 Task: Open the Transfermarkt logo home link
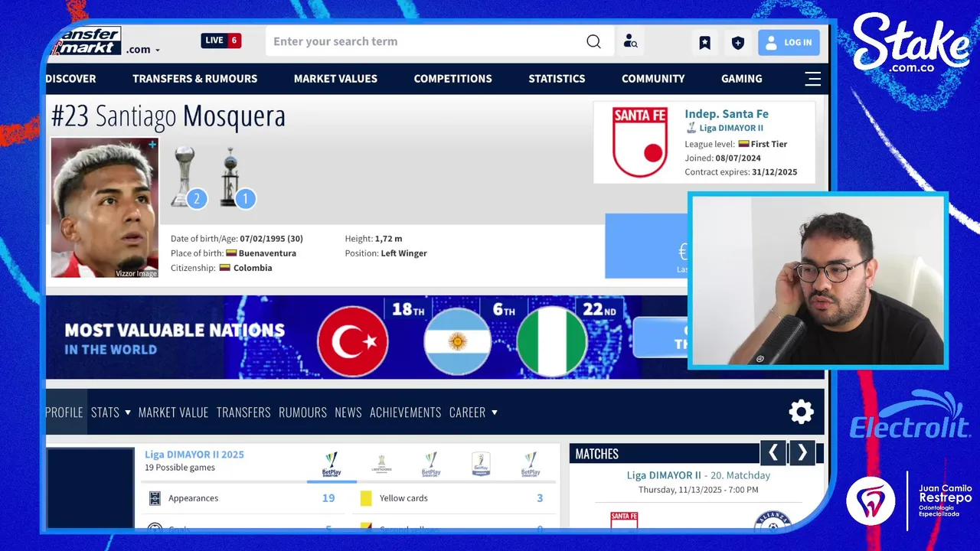84,41
